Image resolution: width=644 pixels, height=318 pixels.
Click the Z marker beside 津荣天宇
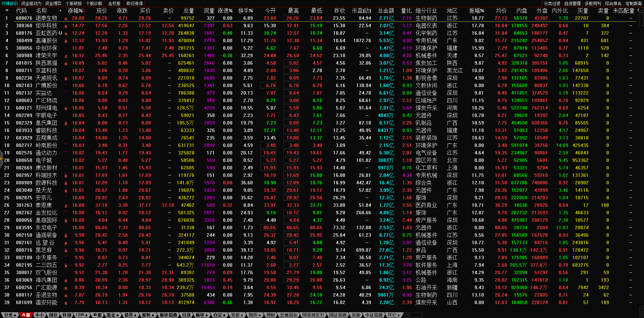[x=66, y=56]
